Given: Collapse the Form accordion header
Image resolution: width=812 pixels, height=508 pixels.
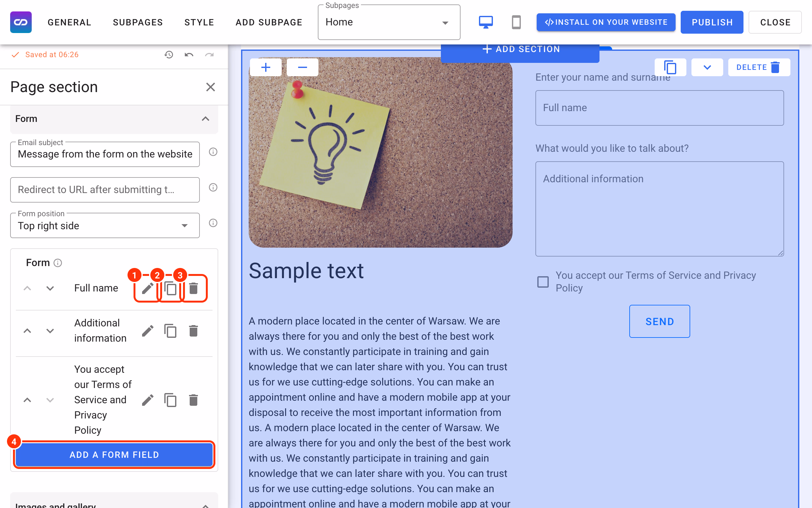Looking at the screenshot, I should click(x=114, y=119).
